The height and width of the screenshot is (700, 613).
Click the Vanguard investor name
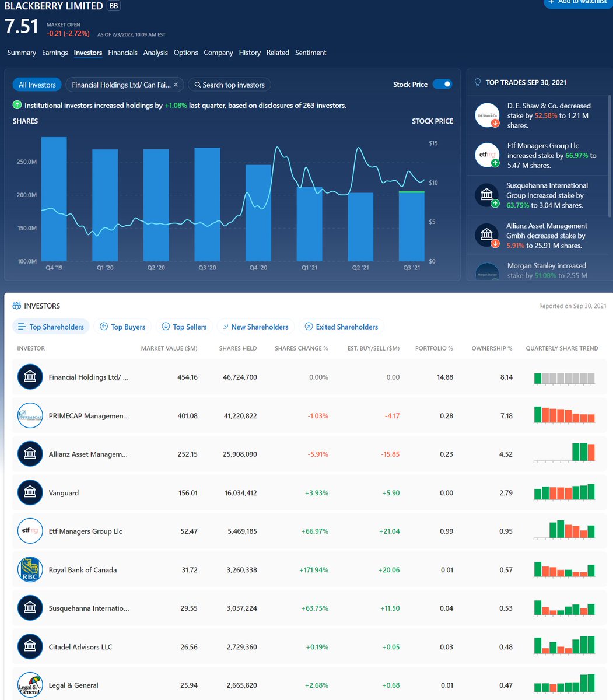pyautogui.click(x=64, y=493)
